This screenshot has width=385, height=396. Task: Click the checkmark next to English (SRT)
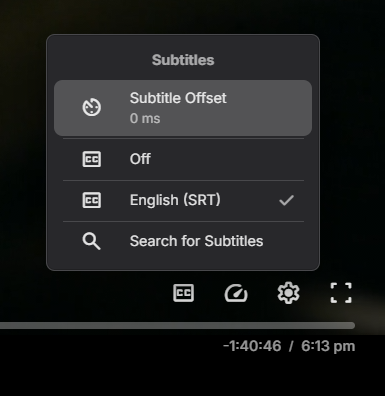pyautogui.click(x=286, y=200)
